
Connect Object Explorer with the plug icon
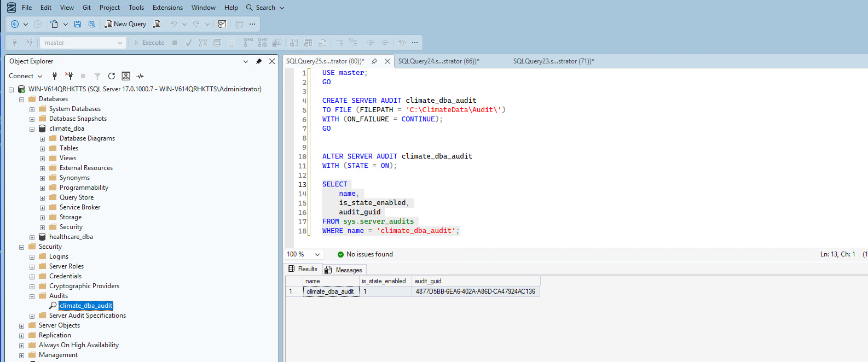55,76
